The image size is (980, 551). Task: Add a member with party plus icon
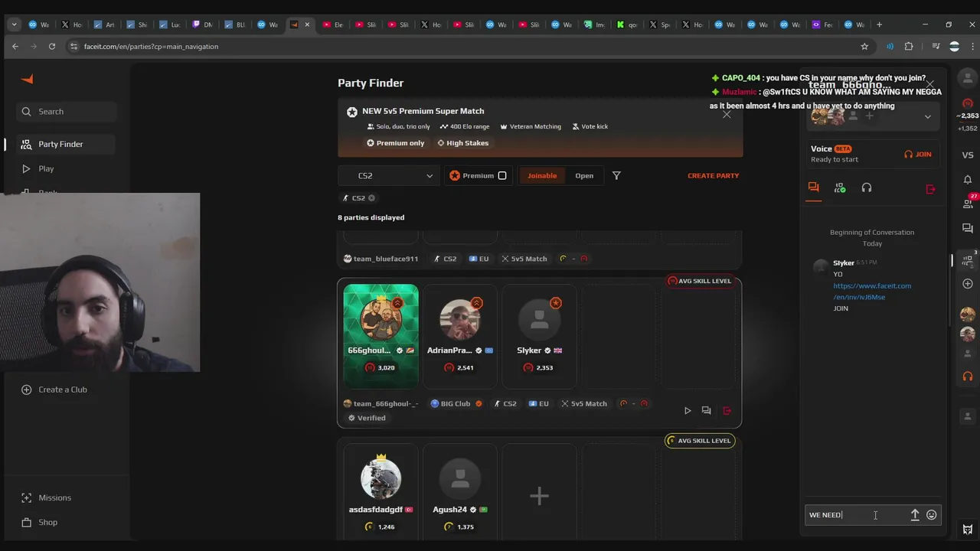[x=869, y=116]
